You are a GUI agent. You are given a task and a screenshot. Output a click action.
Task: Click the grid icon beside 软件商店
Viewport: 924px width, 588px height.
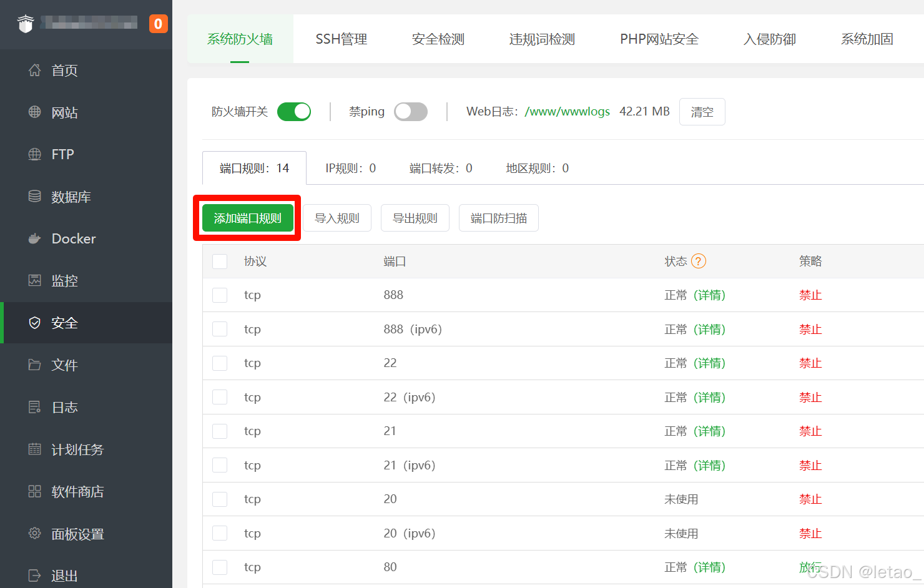pyautogui.click(x=35, y=491)
